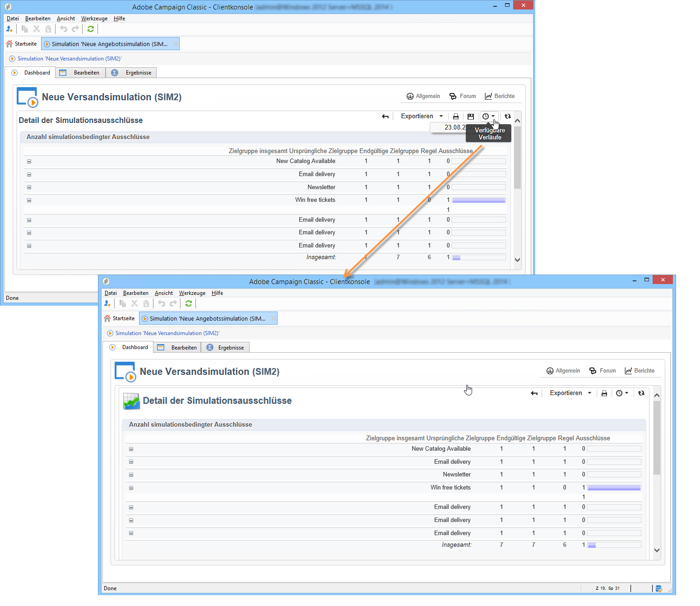
Task: Close the Simulation tab in the front window
Action: [x=273, y=318]
